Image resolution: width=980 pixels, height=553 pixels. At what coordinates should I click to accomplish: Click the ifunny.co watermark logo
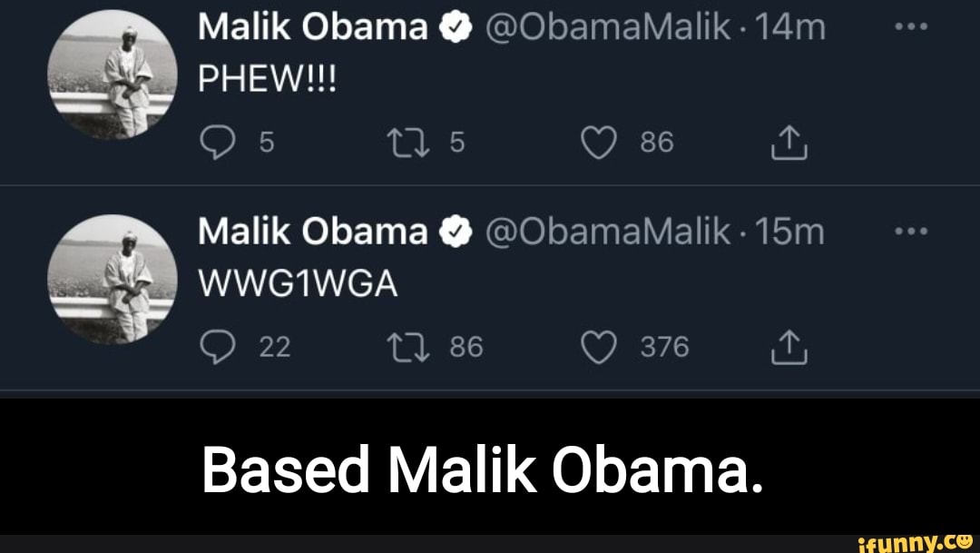[916, 540]
